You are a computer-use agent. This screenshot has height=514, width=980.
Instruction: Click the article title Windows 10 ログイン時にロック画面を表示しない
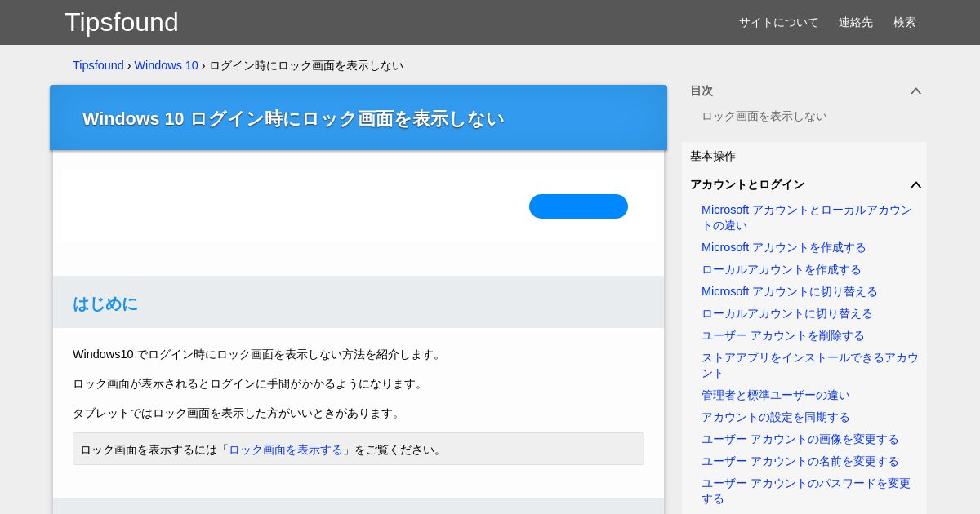[293, 118]
